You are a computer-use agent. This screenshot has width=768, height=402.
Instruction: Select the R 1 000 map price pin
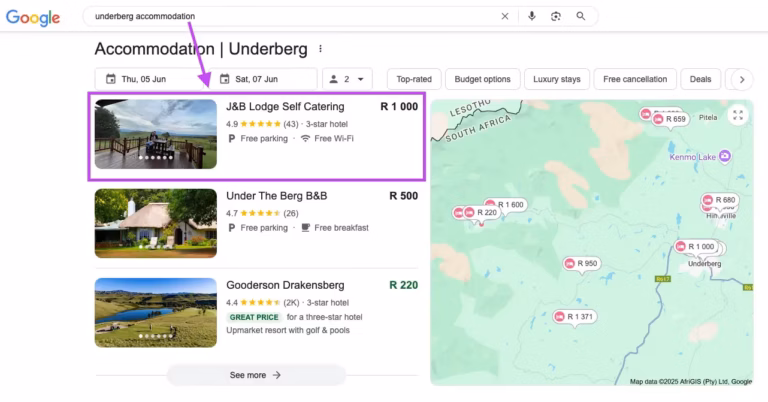(x=696, y=247)
